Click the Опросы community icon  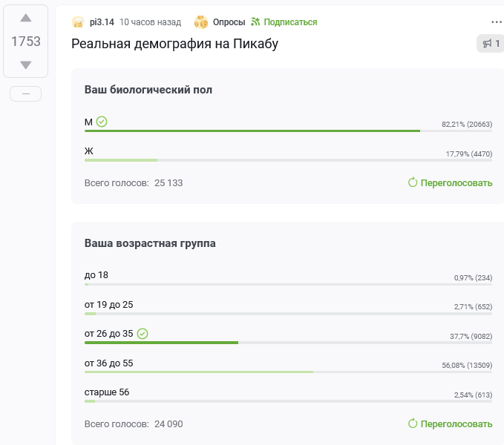click(x=200, y=22)
